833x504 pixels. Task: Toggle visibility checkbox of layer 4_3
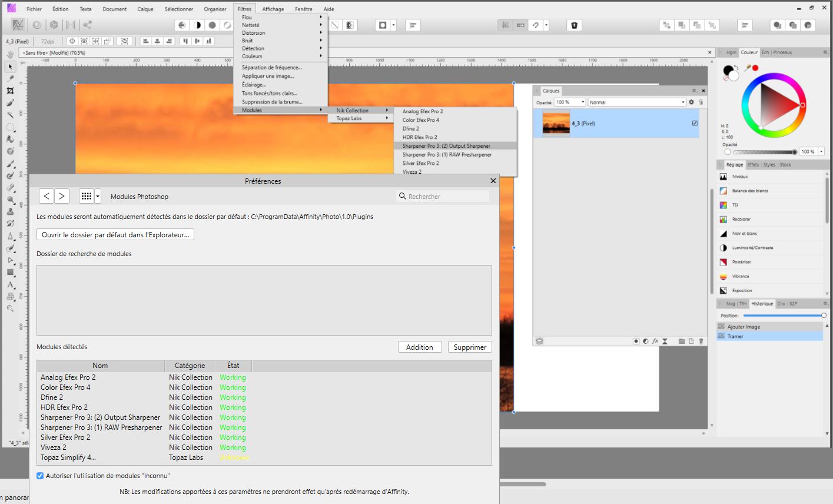[x=695, y=123]
